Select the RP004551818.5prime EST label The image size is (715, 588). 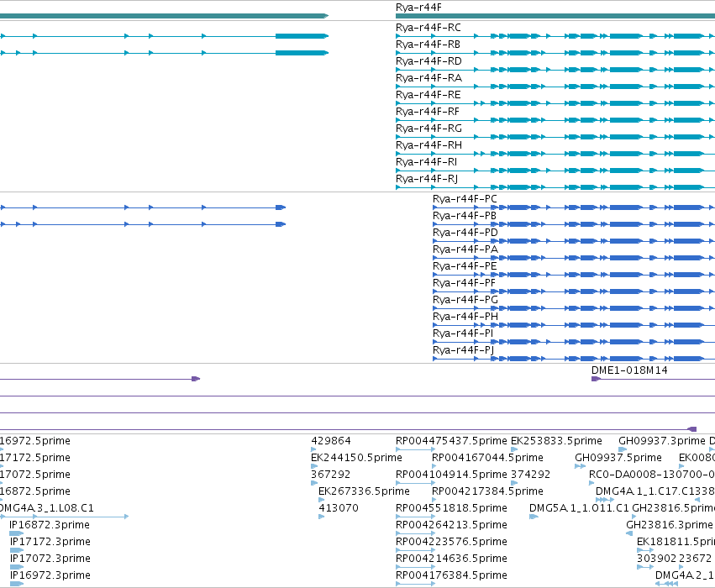tap(451, 508)
